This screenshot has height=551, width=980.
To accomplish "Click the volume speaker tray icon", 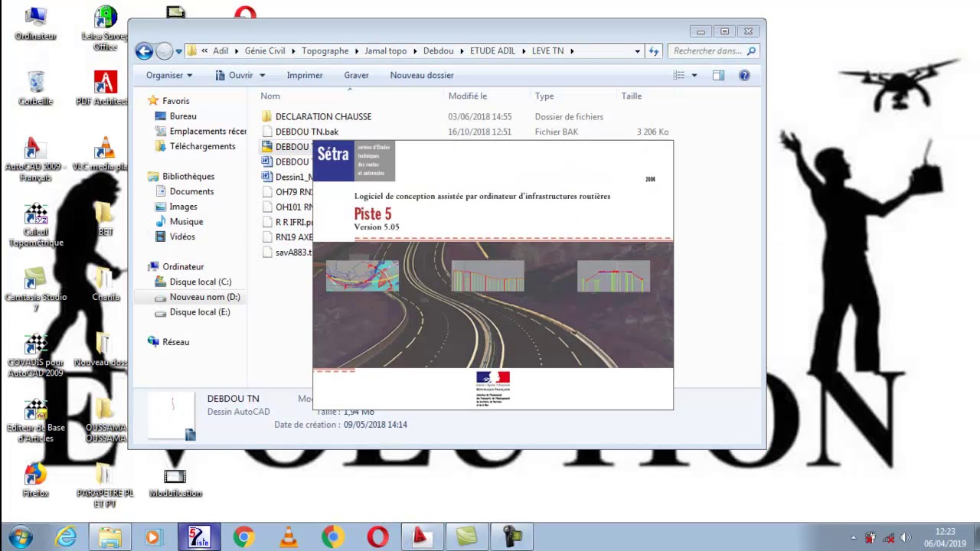I will pyautogui.click(x=906, y=538).
